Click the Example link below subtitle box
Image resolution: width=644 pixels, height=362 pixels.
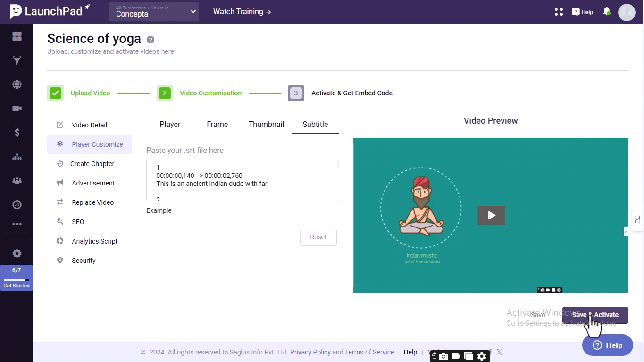[x=159, y=210]
